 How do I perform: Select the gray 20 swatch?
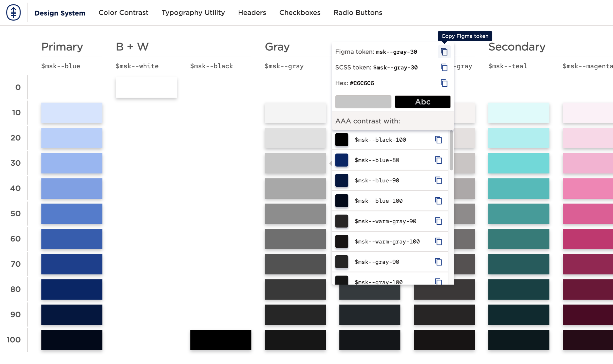(x=295, y=138)
